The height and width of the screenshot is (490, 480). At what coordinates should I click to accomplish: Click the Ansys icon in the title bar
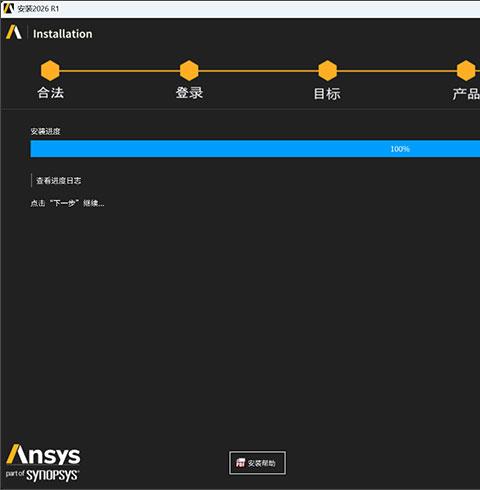8,8
